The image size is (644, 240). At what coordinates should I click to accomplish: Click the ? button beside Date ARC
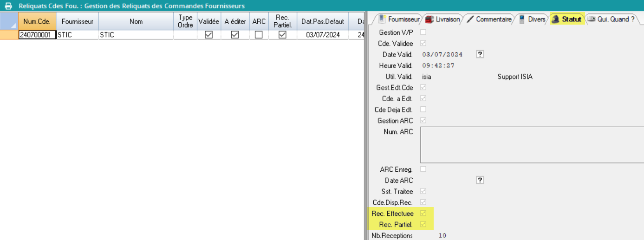tap(480, 180)
